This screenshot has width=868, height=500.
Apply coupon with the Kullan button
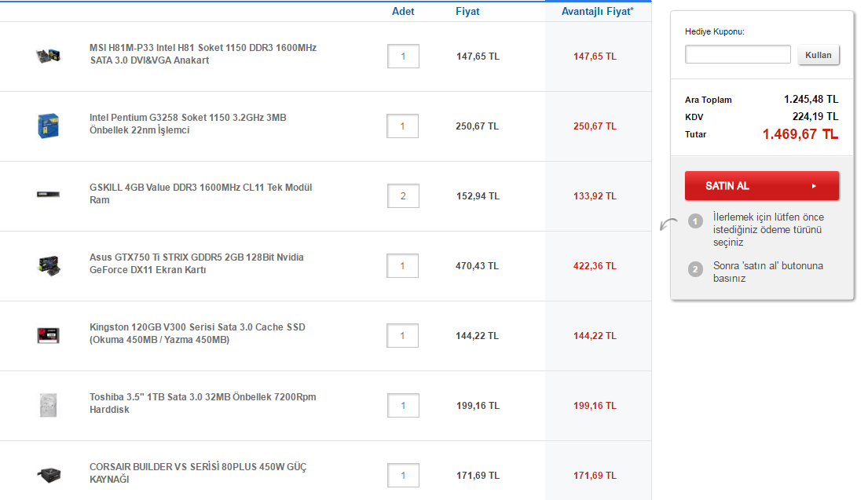(x=819, y=55)
